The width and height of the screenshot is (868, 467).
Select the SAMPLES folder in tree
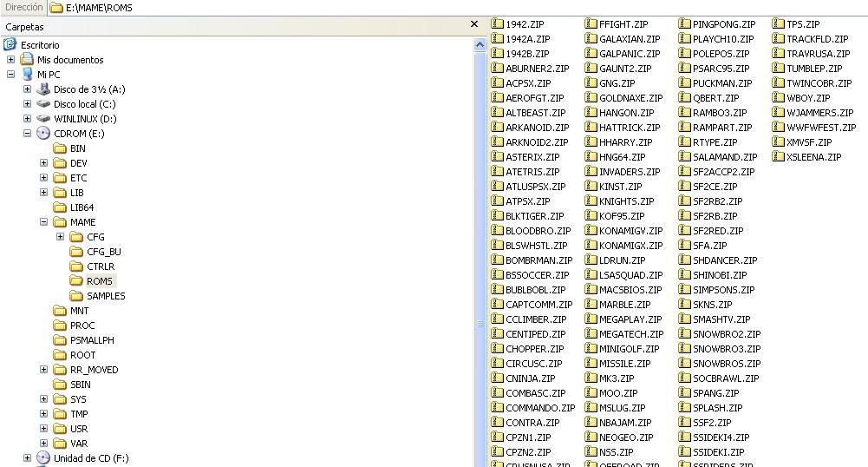coord(106,296)
